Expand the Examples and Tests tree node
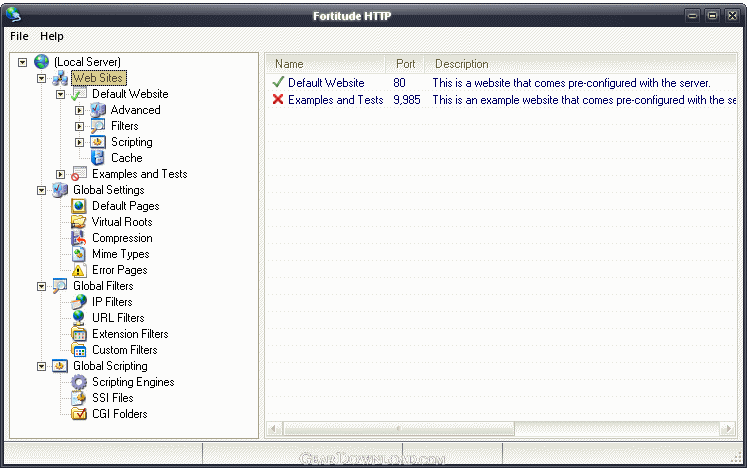This screenshot has height=468, width=747. click(61, 174)
